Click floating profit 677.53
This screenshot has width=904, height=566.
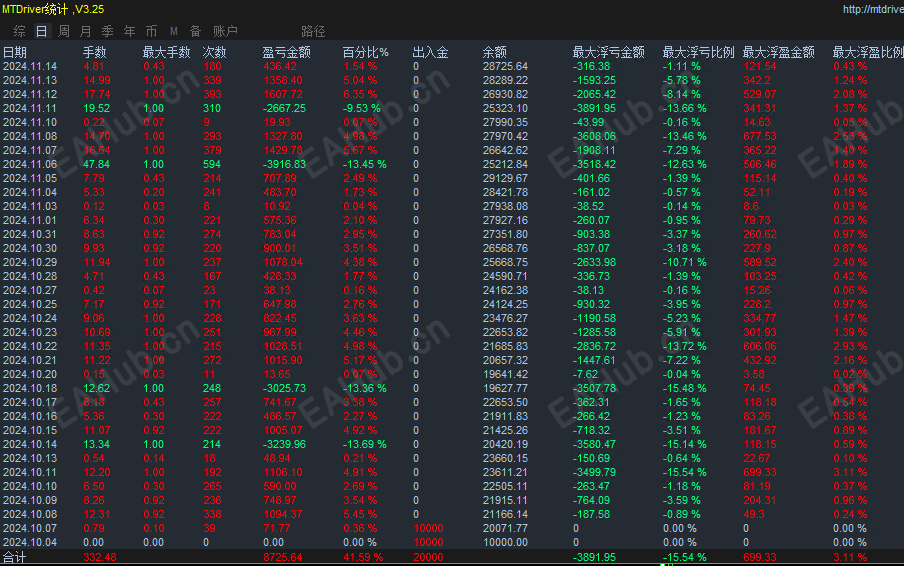(760, 137)
